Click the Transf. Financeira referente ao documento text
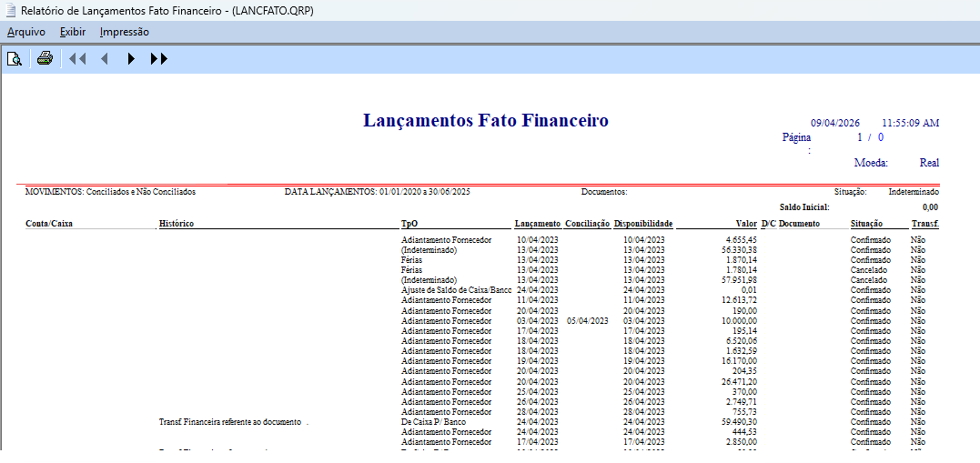 tap(231, 421)
